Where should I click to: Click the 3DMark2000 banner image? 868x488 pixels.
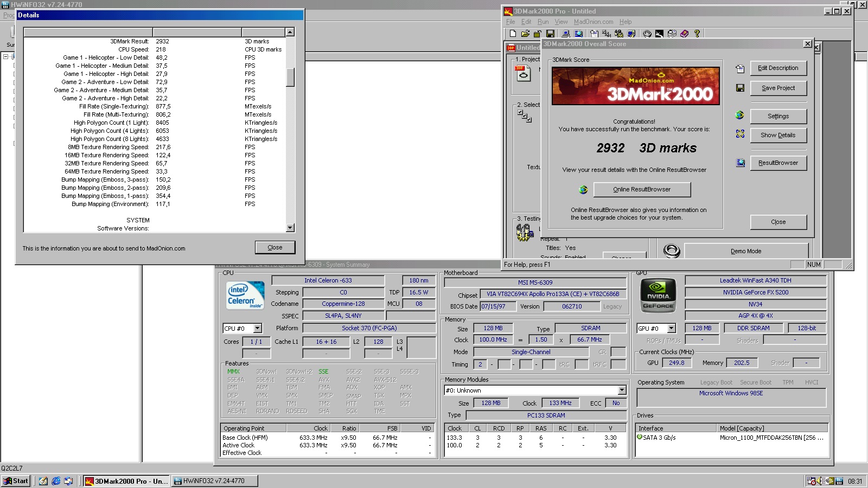636,86
